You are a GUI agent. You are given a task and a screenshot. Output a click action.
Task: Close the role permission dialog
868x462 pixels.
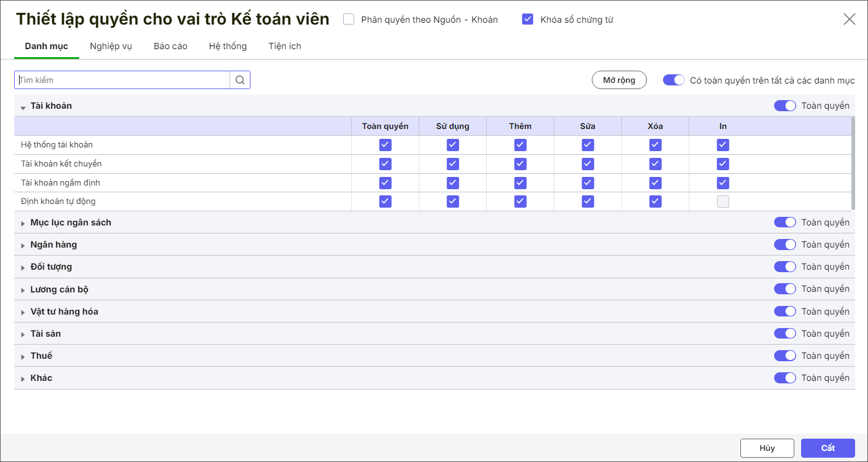(849, 19)
